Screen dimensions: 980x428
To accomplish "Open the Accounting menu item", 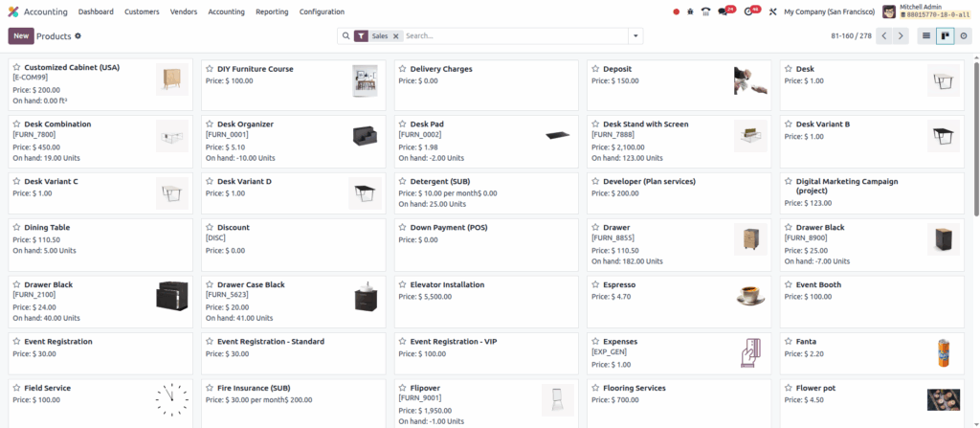I will click(226, 11).
